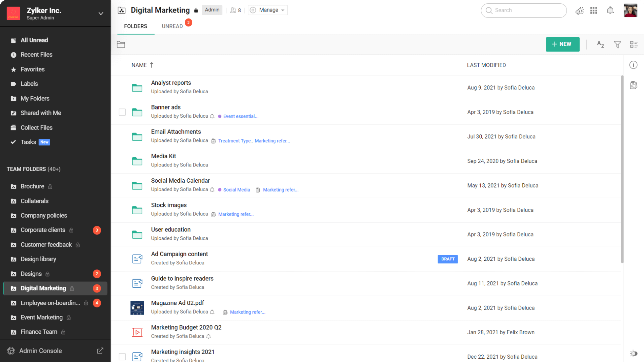This screenshot has width=644, height=362.
Task: Toggle NAME column sort arrow
Action: (x=152, y=65)
